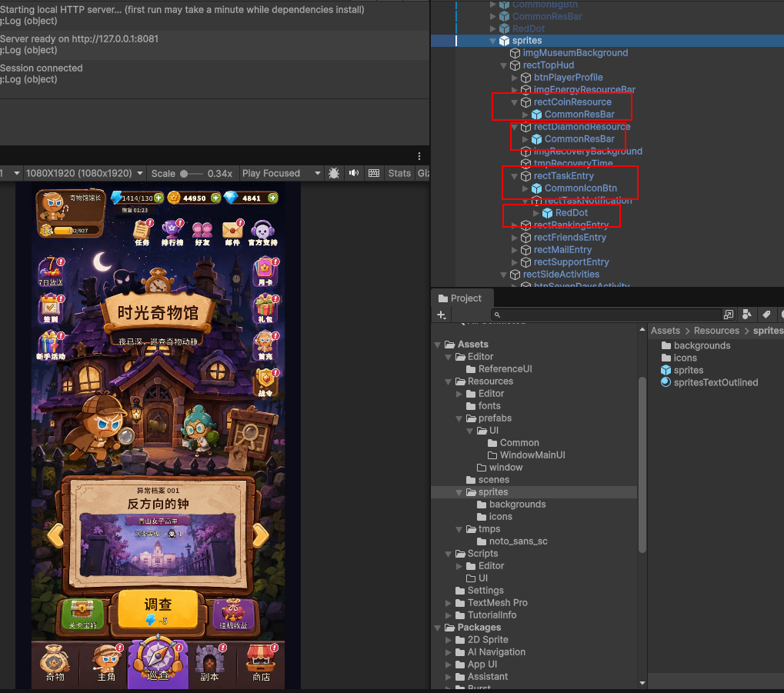Image resolution: width=784 pixels, height=693 pixels.
Task: Switch to 商店 bottom tab in game
Action: 261,663
